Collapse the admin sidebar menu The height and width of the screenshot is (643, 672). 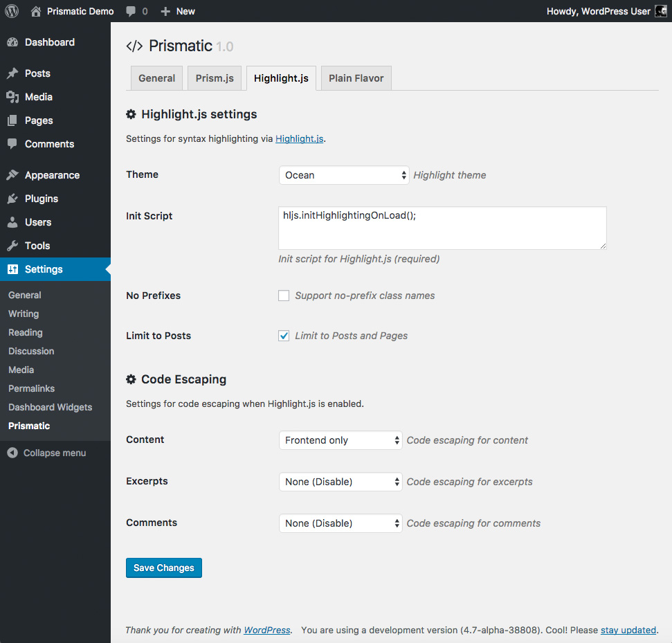point(47,453)
